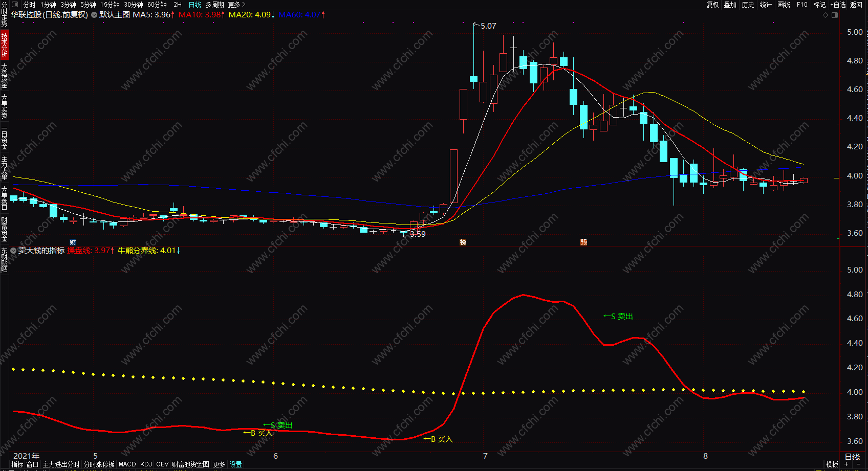Select the 3分钟 period
Image resolution: width=868 pixels, height=471 pixels.
(x=68, y=5)
